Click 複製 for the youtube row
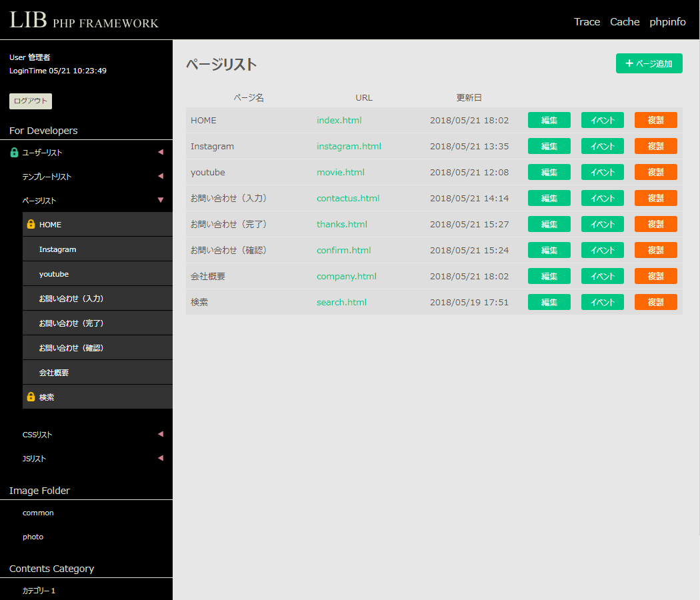Viewport: 700px width, 600px height. [656, 172]
